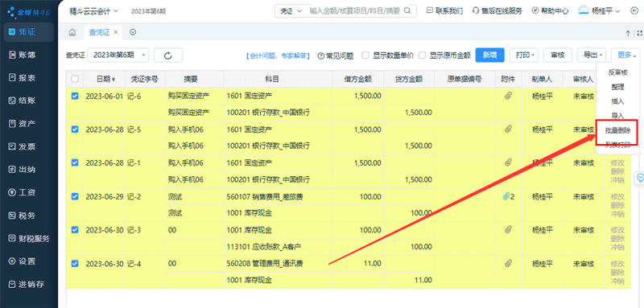This screenshot has height=308, width=644.
Task: Uncheck the checkbox for voucher 记-4
Action: (75, 264)
